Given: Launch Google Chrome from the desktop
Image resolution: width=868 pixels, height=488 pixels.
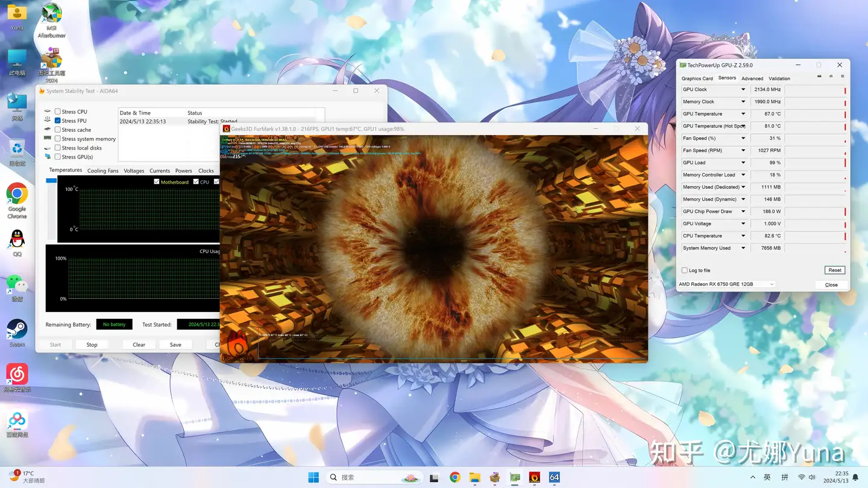Looking at the screenshot, I should point(17,201).
